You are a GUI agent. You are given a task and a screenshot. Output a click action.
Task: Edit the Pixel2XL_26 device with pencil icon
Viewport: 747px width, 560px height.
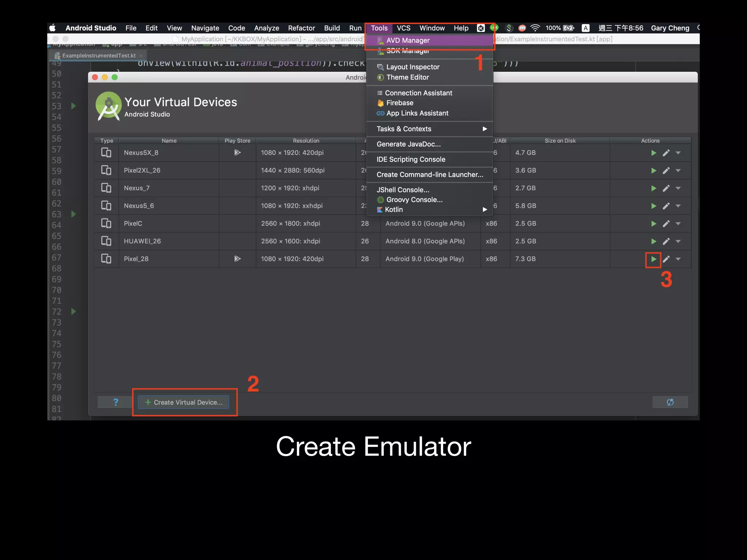(x=666, y=171)
